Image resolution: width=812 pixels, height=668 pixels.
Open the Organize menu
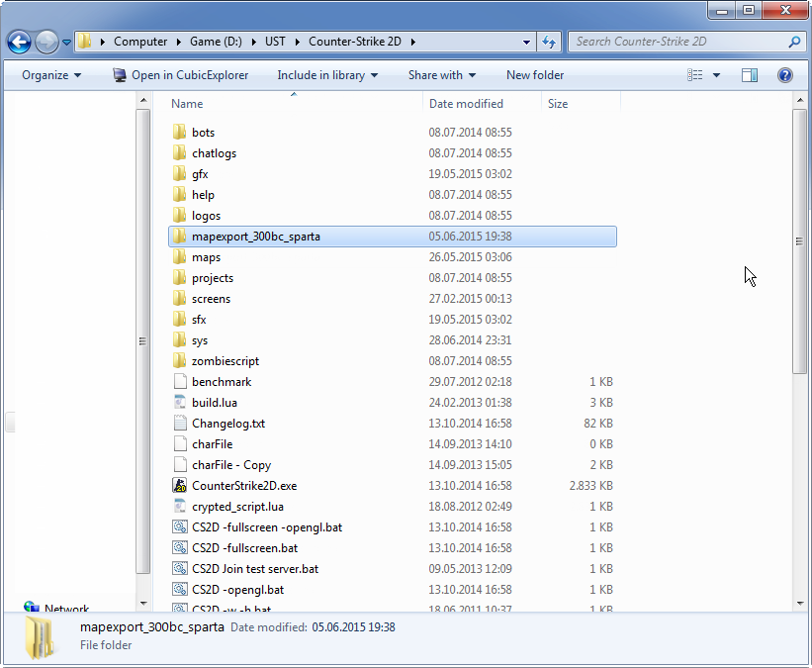click(51, 75)
